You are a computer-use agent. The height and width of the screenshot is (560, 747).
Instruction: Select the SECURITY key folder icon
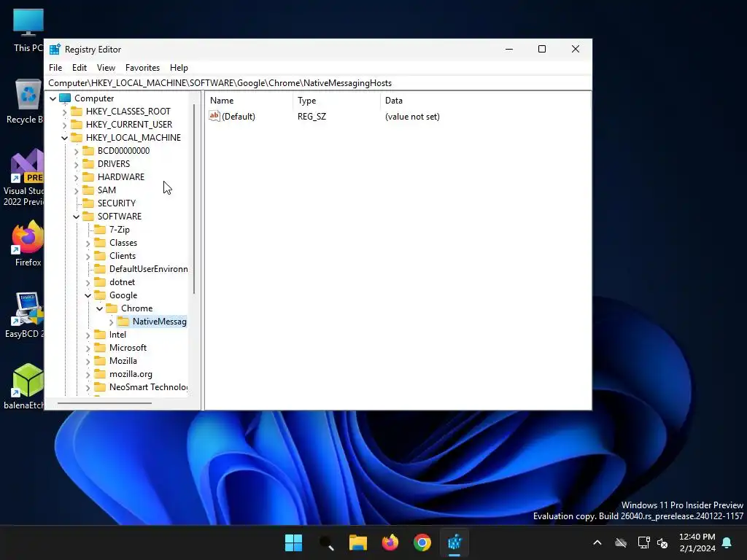[88, 203]
